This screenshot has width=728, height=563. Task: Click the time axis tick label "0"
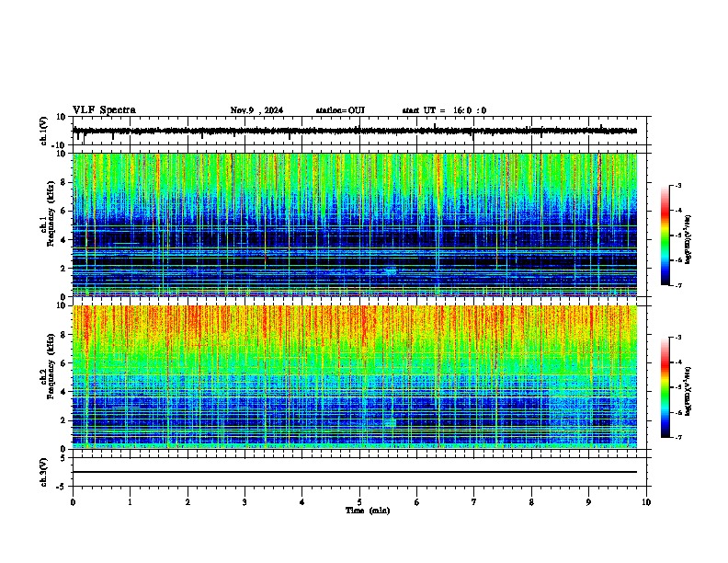(73, 502)
